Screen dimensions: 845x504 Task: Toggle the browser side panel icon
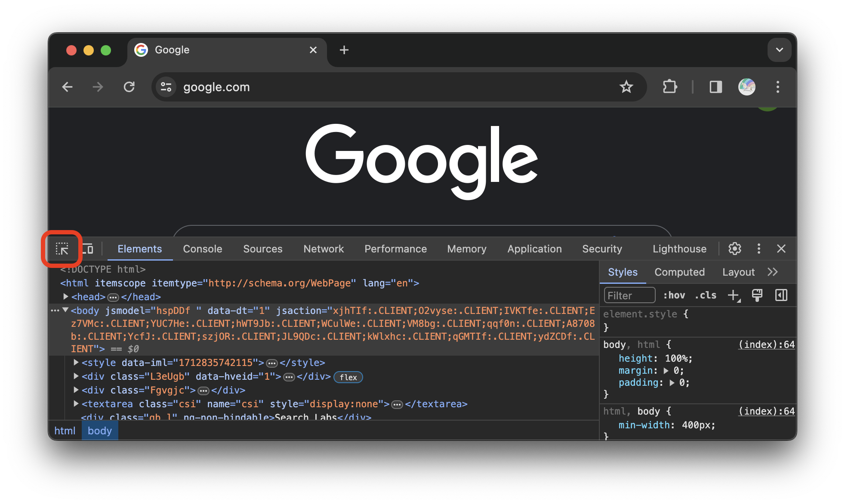point(716,87)
